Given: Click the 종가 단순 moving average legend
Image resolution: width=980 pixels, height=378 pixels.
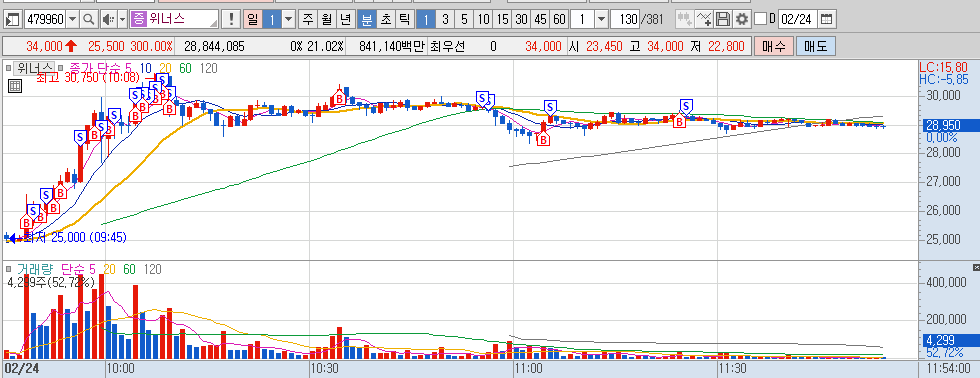Looking at the screenshot, I should coord(100,68).
